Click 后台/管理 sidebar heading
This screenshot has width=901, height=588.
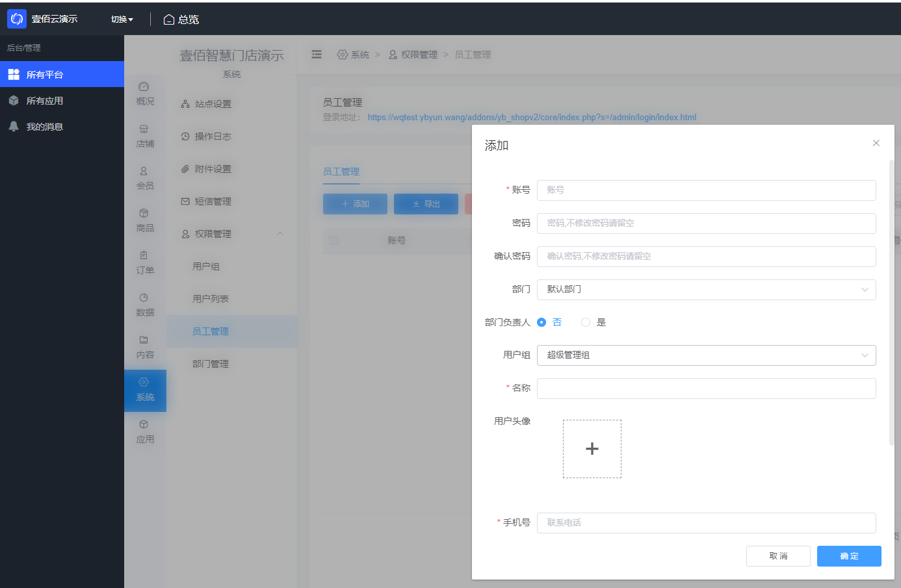coord(24,48)
